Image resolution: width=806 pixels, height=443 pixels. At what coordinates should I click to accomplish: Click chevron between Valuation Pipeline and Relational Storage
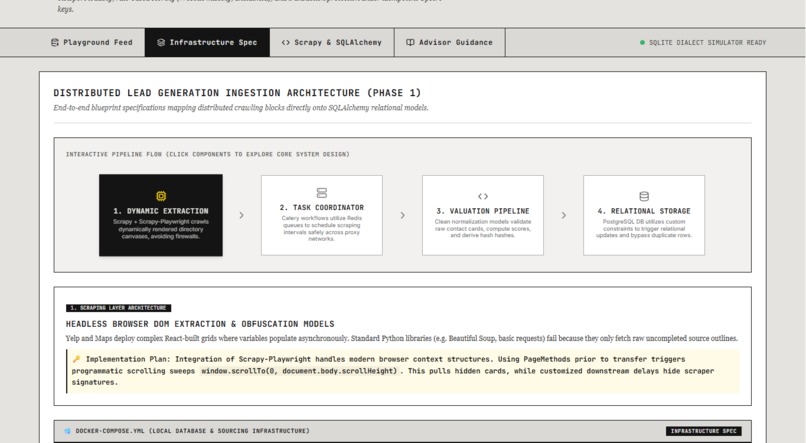(x=564, y=215)
